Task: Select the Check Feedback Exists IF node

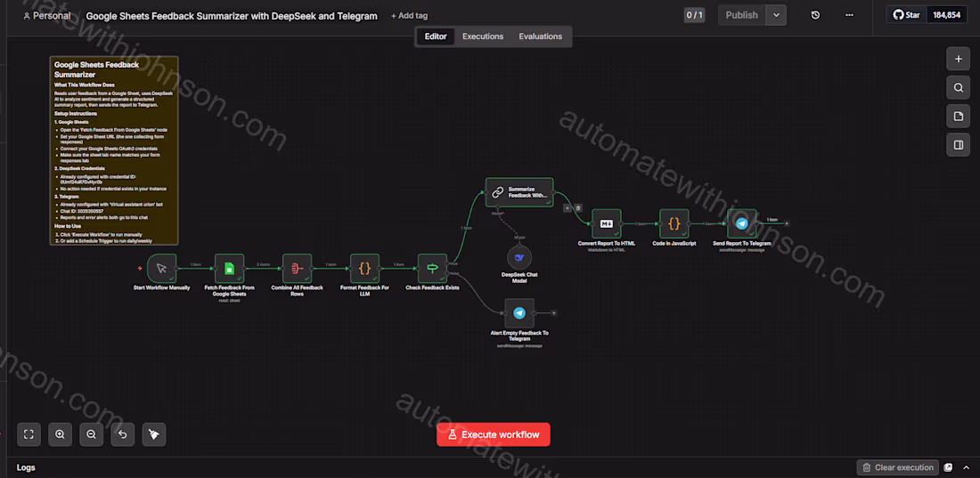Action: pos(432,268)
